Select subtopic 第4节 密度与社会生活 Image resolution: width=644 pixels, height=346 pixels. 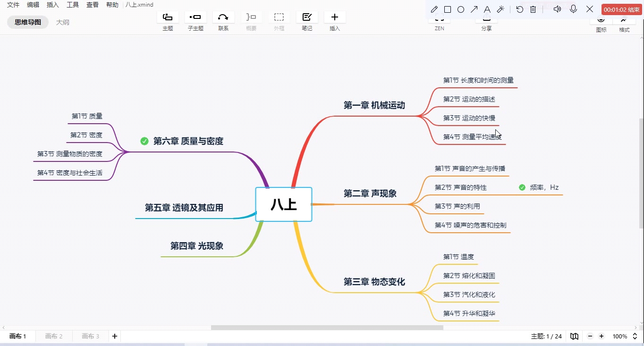[70, 173]
